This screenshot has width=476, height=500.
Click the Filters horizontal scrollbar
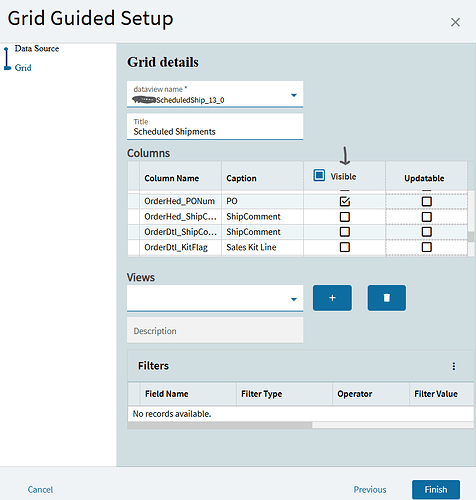click(220, 425)
